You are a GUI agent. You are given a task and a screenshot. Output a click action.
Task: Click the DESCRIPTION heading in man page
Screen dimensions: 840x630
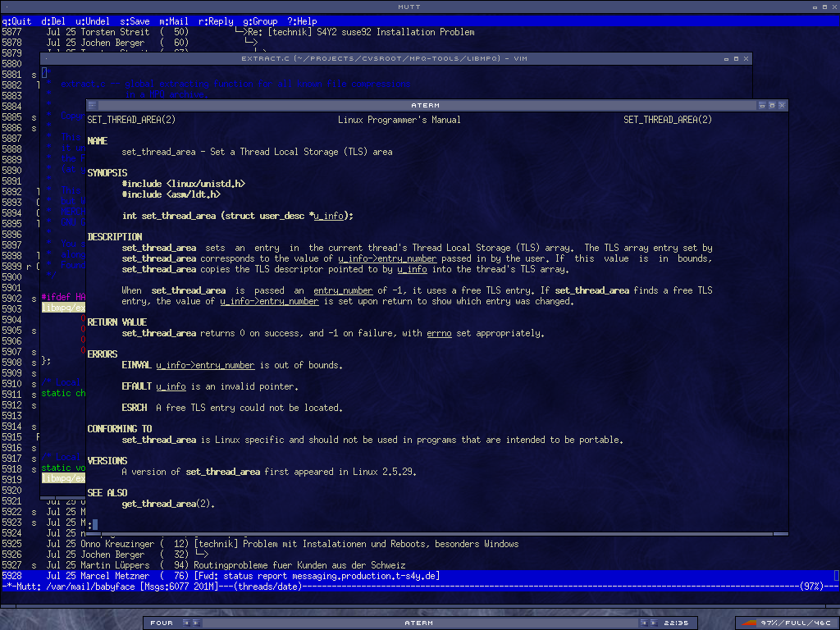(115, 237)
